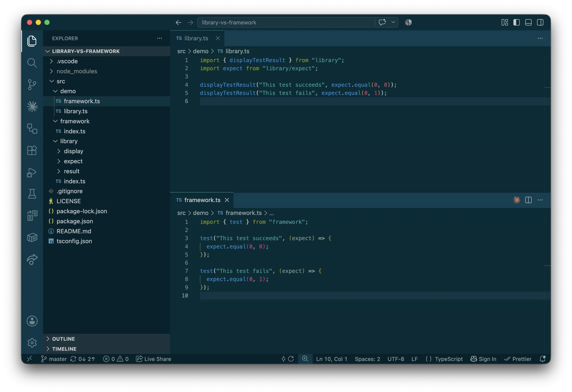
Task: Click Ln 10, Col 1 cursor position
Action: coord(332,359)
